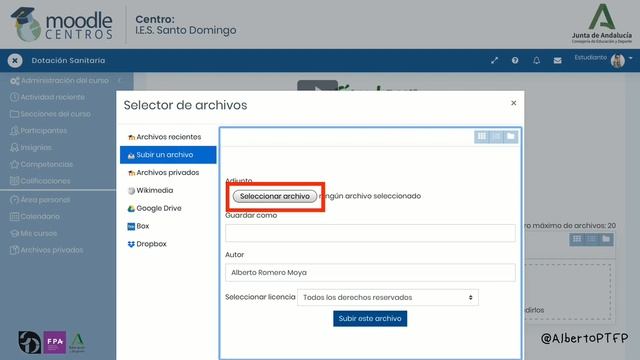The width and height of the screenshot is (640, 360).
Task: Open Secciones del curso in sidebar
Action: 50,114
